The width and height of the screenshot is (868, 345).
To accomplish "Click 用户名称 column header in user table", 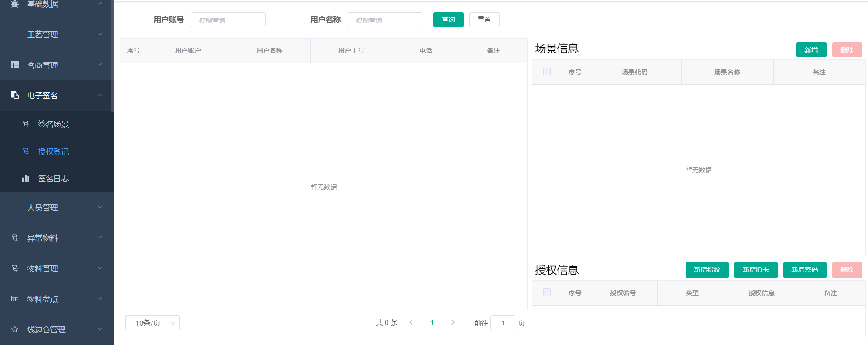I will [x=270, y=50].
